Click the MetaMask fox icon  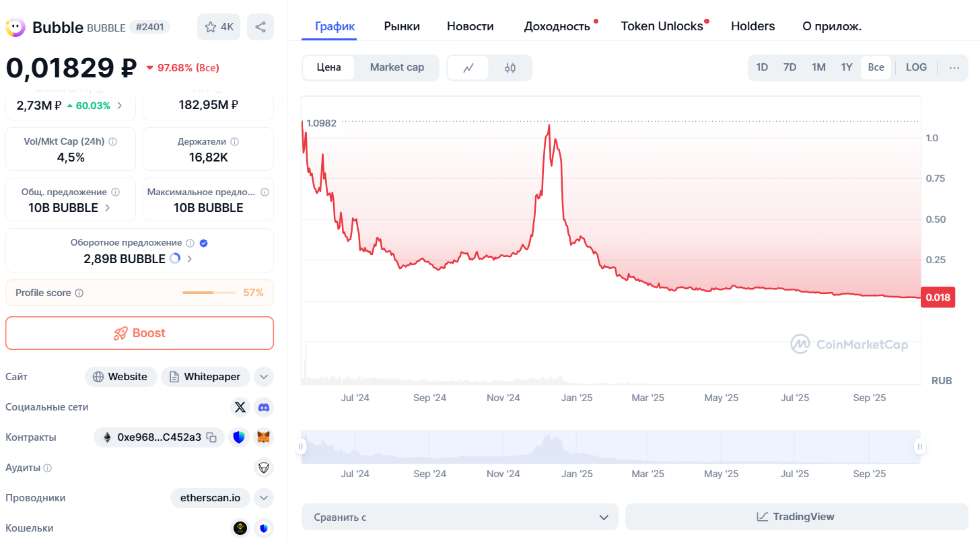[x=264, y=437]
